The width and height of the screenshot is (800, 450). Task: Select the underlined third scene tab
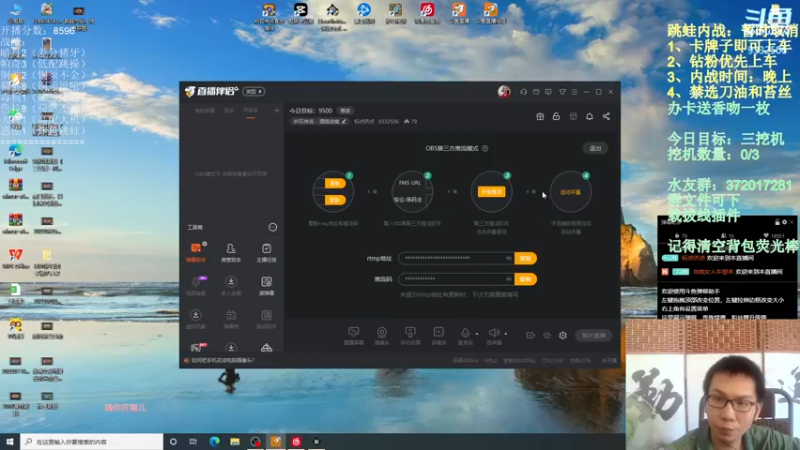[251, 111]
